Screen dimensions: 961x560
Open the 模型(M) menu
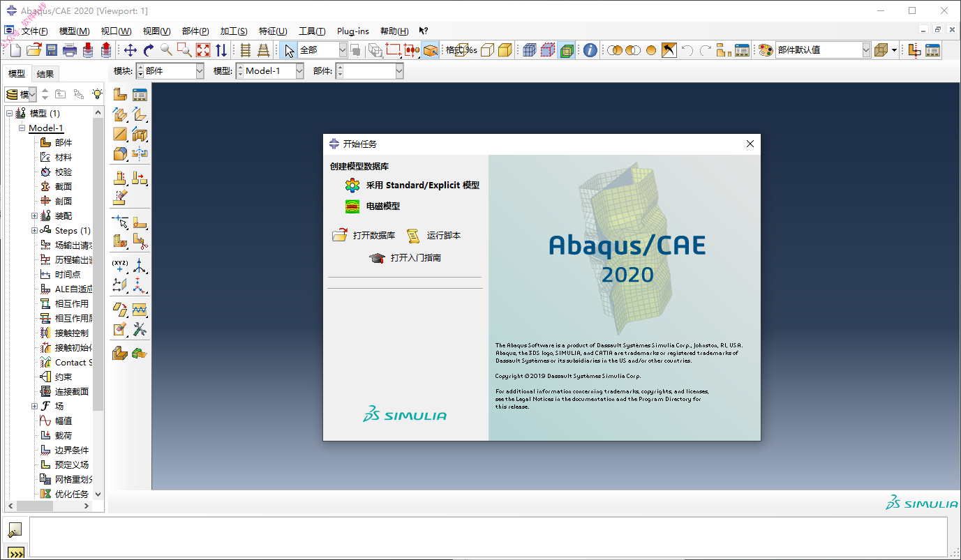point(74,31)
